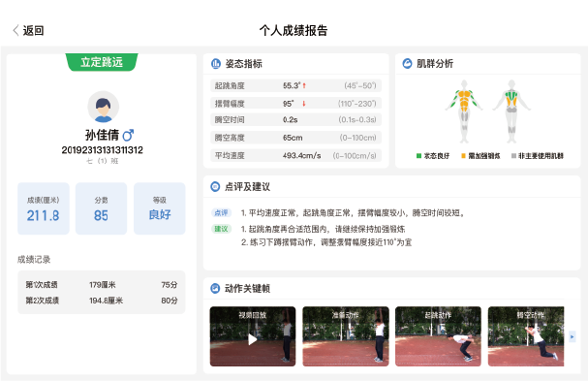
Task: Click the male gender symbol beside 孙佳倩
Action: 128,135
